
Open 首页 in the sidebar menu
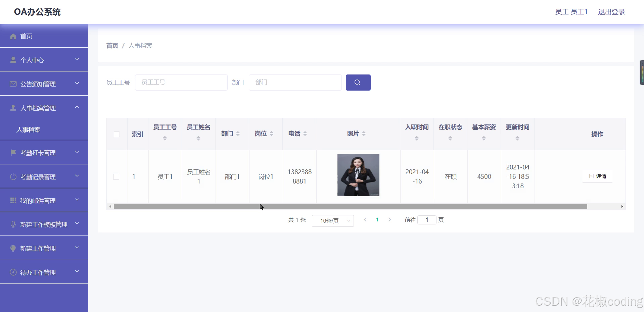[x=44, y=36]
